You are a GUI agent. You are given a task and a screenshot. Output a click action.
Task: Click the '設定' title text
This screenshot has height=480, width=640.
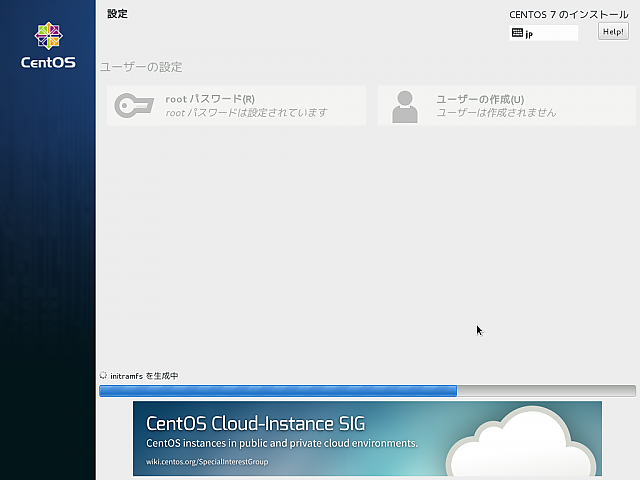[118, 14]
